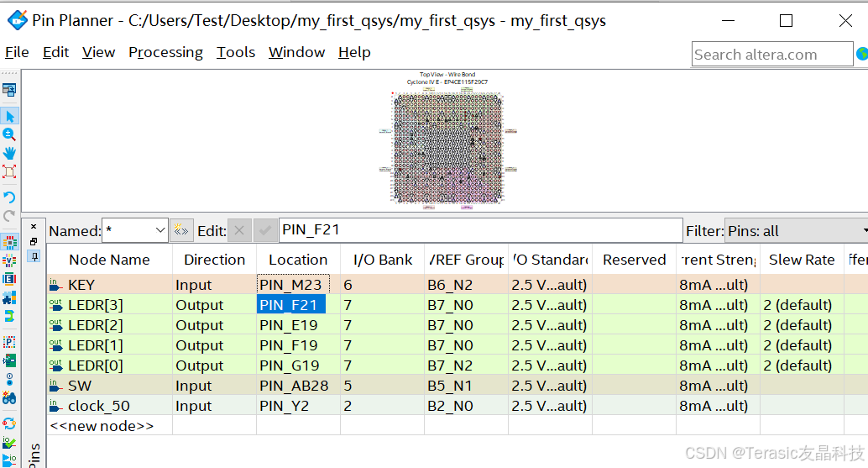Sort by Direction column header
The image size is (868, 468).
pos(214,259)
